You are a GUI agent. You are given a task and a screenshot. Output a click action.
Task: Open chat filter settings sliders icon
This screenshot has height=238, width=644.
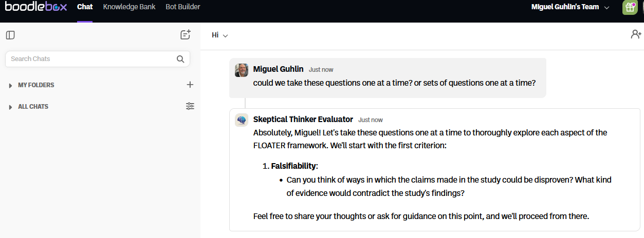(x=190, y=106)
